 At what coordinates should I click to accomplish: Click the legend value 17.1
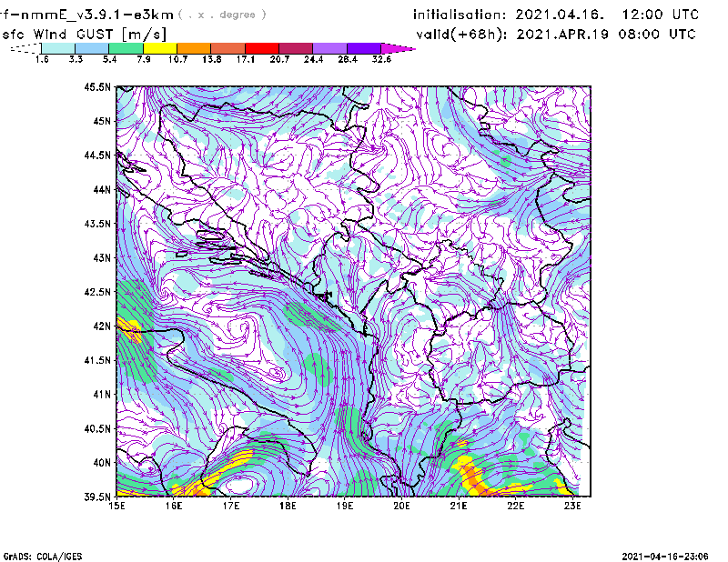pos(246,59)
